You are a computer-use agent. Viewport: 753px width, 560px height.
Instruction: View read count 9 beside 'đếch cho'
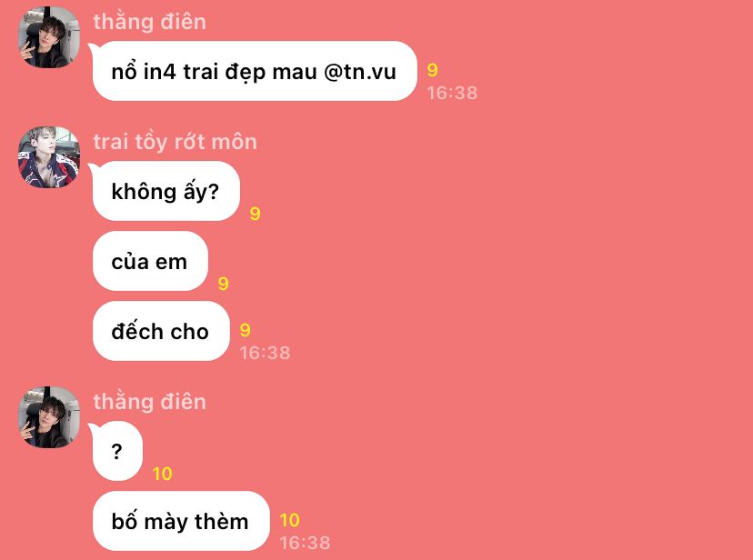pos(245,330)
